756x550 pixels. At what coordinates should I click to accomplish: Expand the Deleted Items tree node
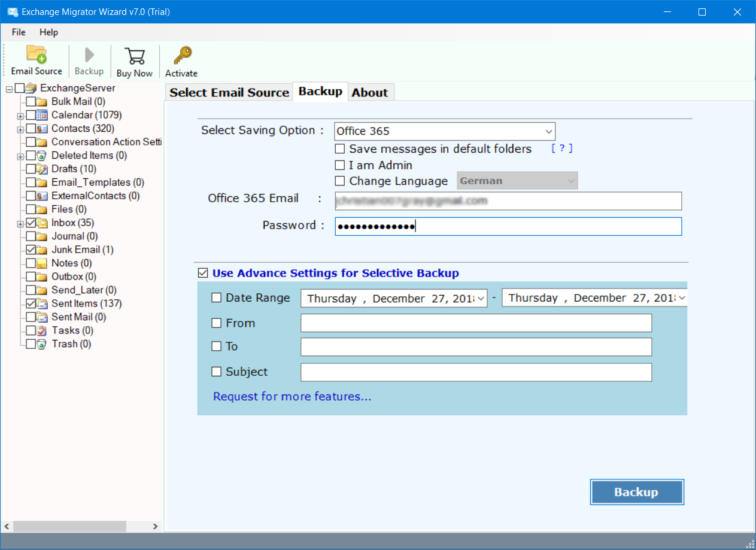tap(20, 156)
